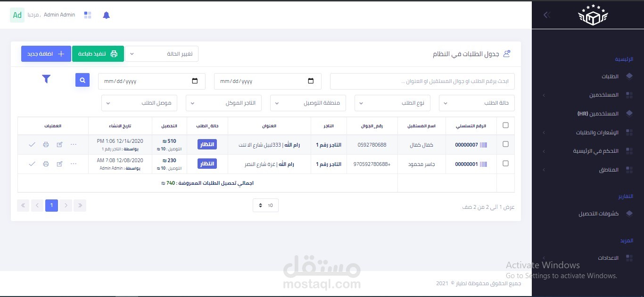Image resolution: width=644 pixels, height=297 pixels.
Task: Click barcode icon beside 00000001
Action: pyautogui.click(x=483, y=164)
